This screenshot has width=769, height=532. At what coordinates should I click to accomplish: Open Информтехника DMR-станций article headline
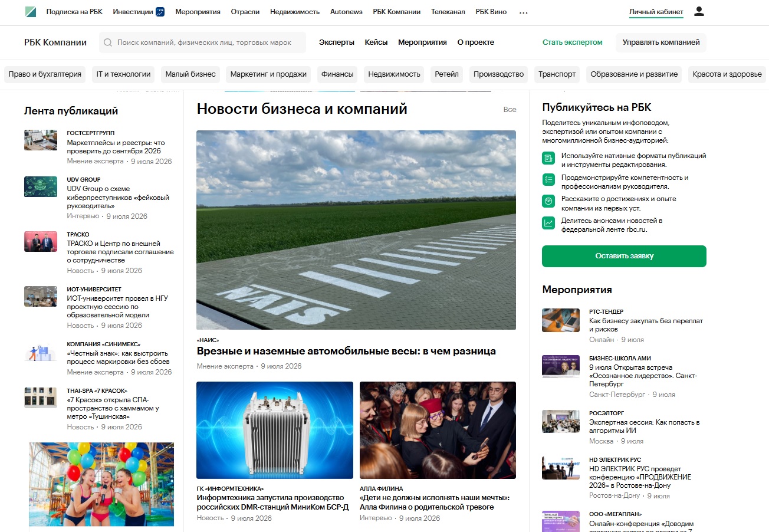273,503
